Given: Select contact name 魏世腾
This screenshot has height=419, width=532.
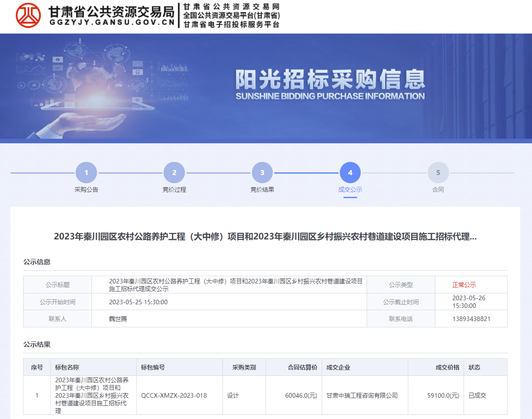Looking at the screenshot, I should click(x=118, y=319).
